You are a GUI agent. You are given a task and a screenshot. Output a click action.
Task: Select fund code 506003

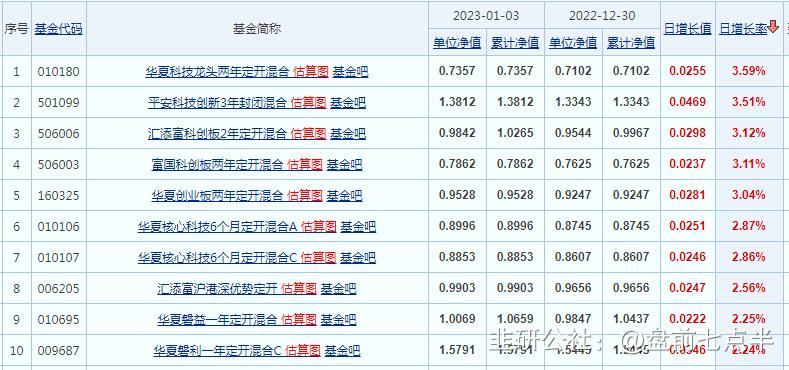coord(58,165)
